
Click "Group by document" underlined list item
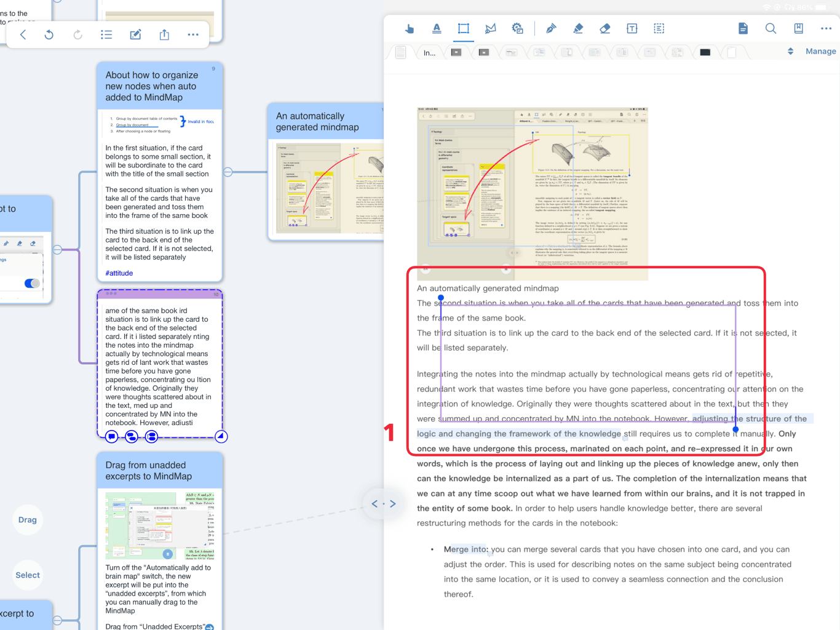click(x=132, y=125)
